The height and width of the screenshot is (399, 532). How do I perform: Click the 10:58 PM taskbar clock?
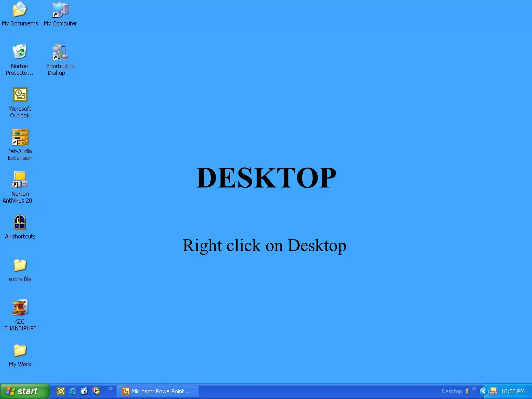click(x=513, y=391)
